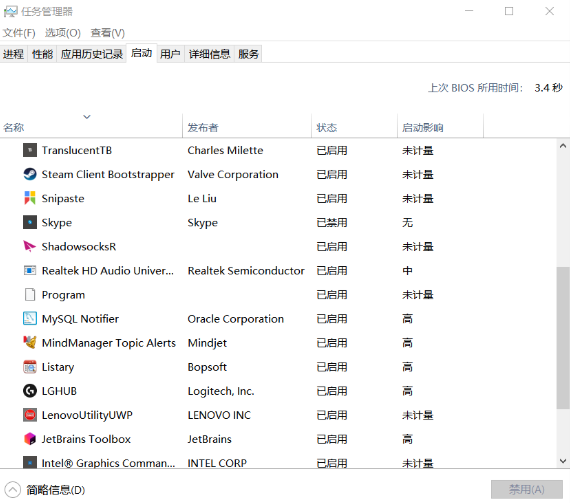Click the MySQL Notifier icon
The image size is (570, 503).
pyautogui.click(x=30, y=318)
